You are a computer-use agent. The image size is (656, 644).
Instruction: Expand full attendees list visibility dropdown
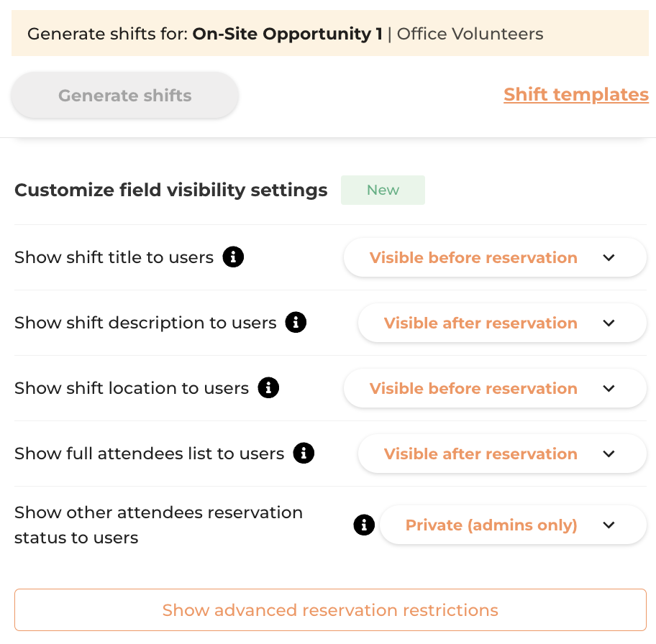pyautogui.click(x=502, y=454)
